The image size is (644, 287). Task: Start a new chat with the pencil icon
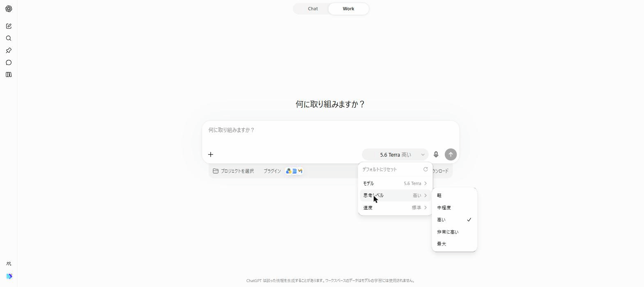[x=9, y=26]
